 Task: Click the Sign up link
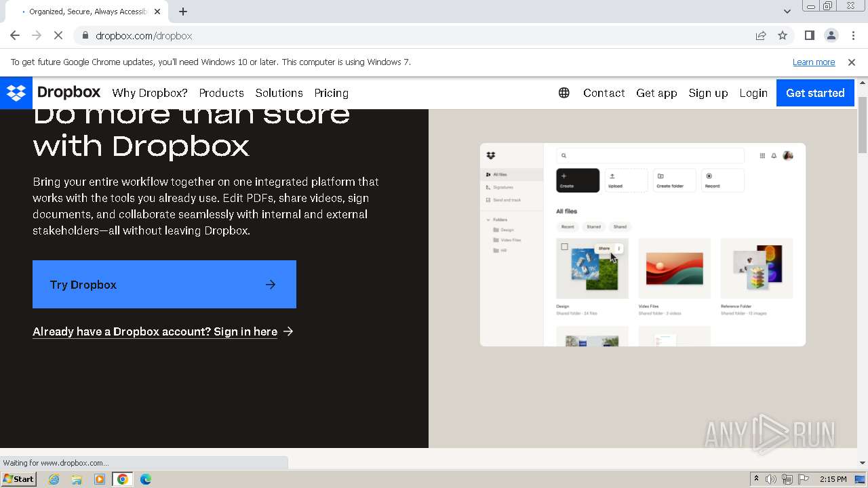point(708,93)
